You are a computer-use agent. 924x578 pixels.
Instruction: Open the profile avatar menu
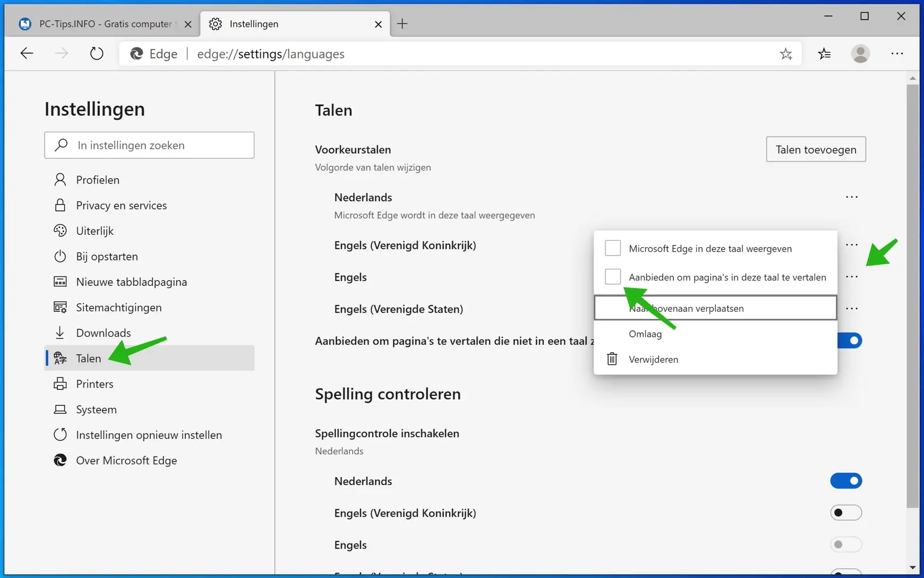pos(860,54)
